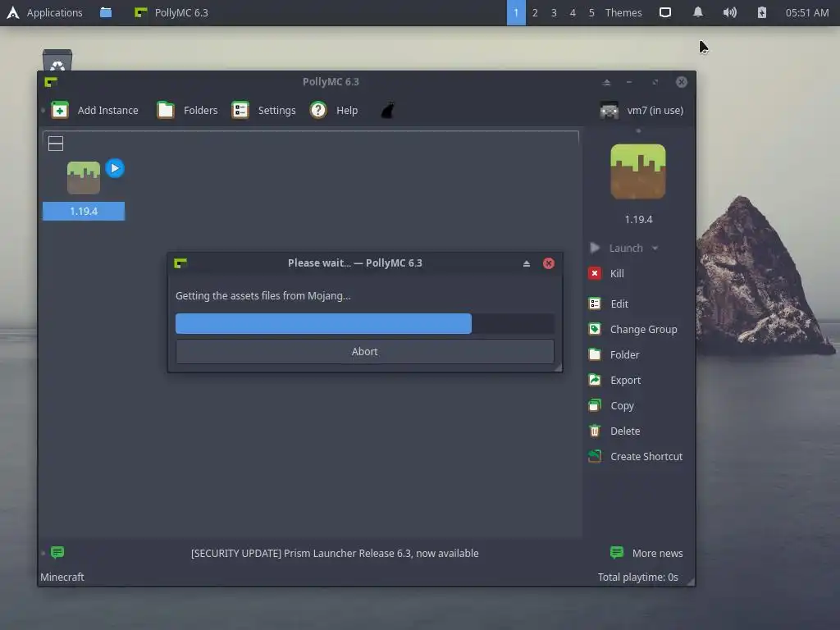Open the Folders toolbar menu

point(188,111)
